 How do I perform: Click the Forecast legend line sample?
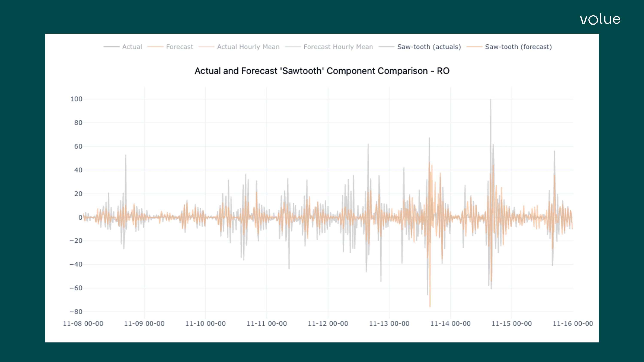click(155, 47)
